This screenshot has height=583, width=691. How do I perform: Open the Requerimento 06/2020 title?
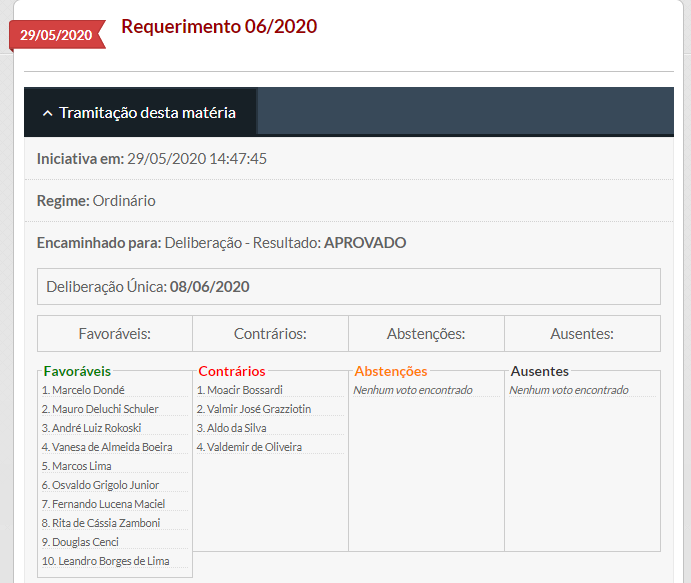(219, 27)
